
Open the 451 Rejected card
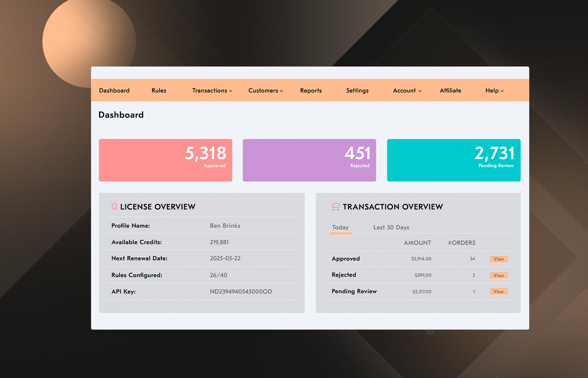[x=310, y=160]
